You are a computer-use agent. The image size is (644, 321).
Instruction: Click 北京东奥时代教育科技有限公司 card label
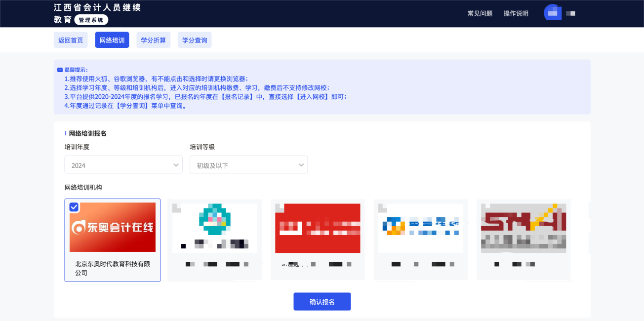click(112, 269)
